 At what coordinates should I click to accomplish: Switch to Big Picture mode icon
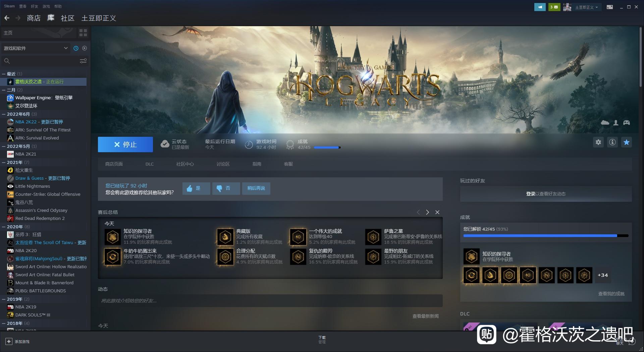pyautogui.click(x=610, y=7)
